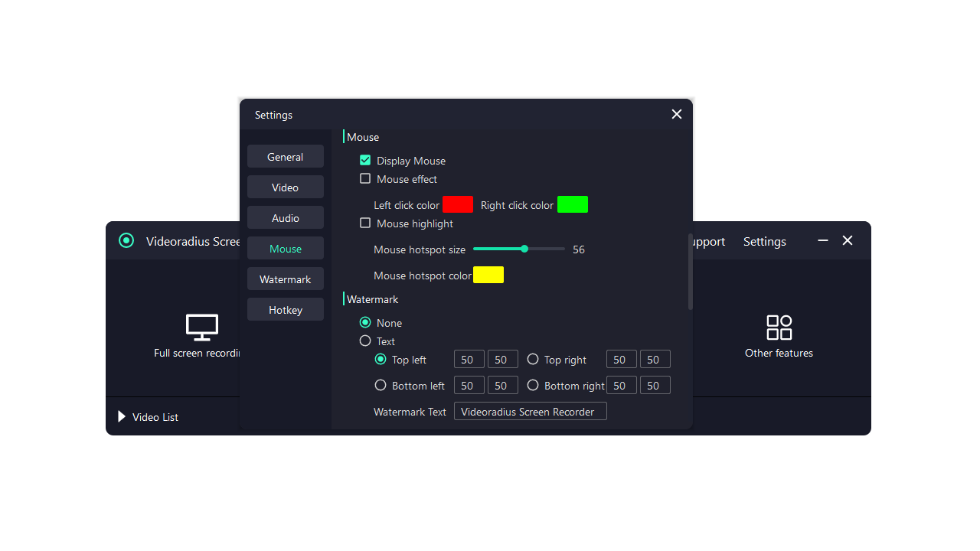980x551 pixels.
Task: Uncheck the Display Mouse checkbox
Action: coord(365,161)
